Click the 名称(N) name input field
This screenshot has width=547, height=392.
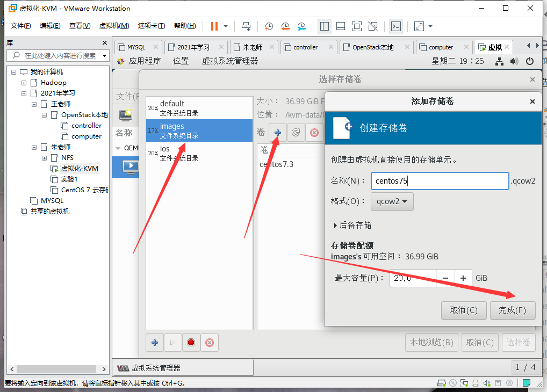(440, 181)
